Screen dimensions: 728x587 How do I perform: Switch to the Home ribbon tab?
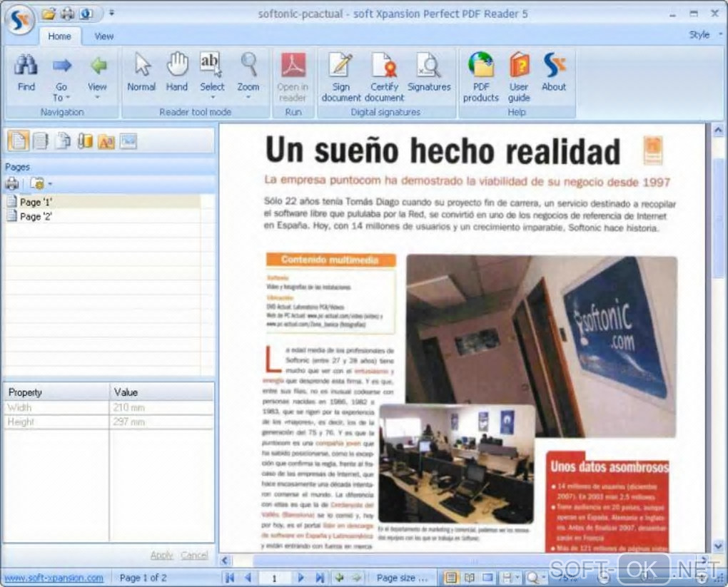pos(59,36)
